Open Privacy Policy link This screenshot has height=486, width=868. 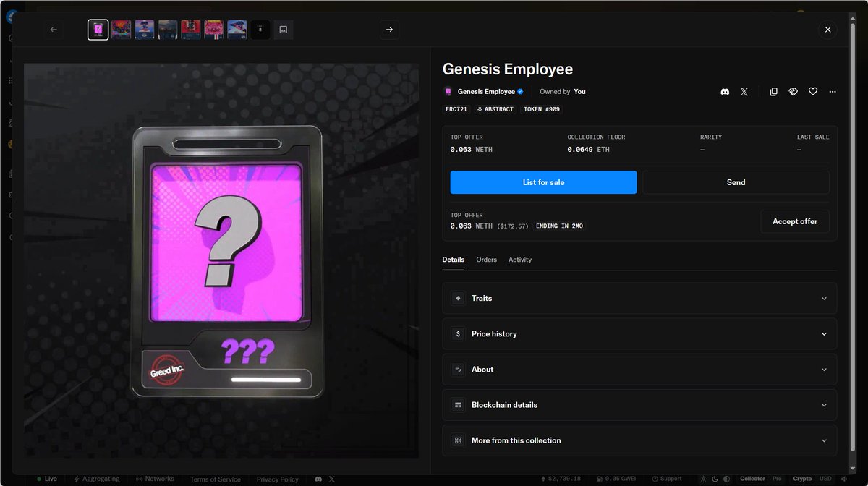click(x=278, y=479)
